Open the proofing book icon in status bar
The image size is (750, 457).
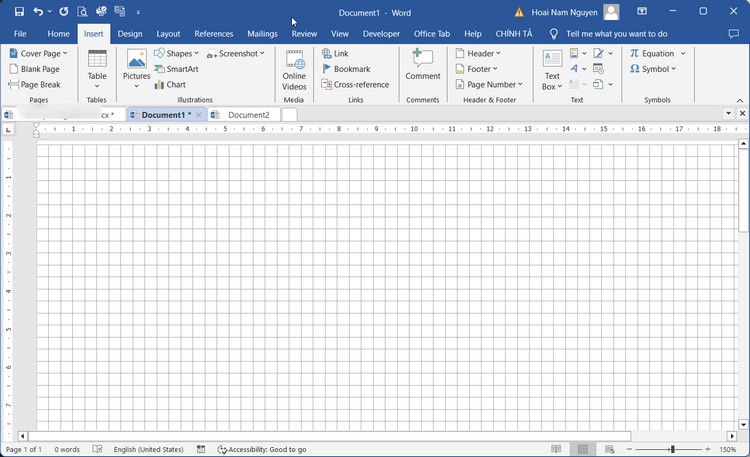[98, 449]
